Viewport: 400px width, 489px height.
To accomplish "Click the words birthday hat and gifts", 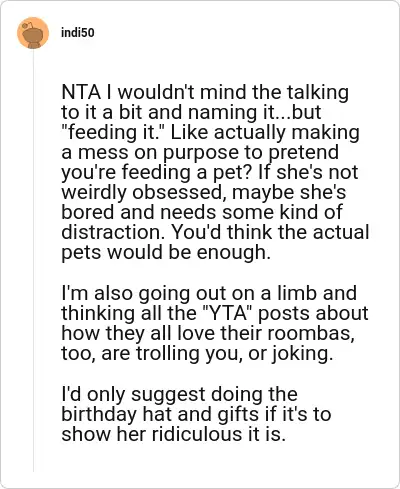I will (x=160, y=414).
